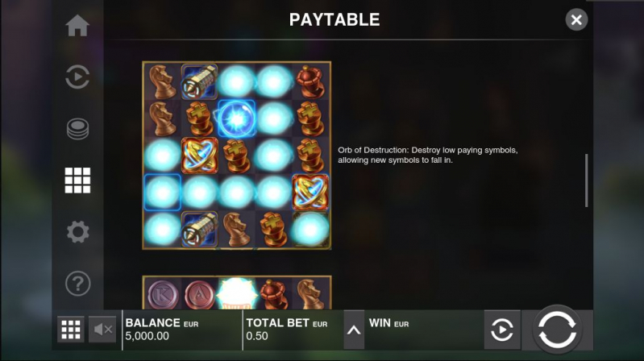Click the Balance display field
This screenshot has height=361, width=644.
182,330
